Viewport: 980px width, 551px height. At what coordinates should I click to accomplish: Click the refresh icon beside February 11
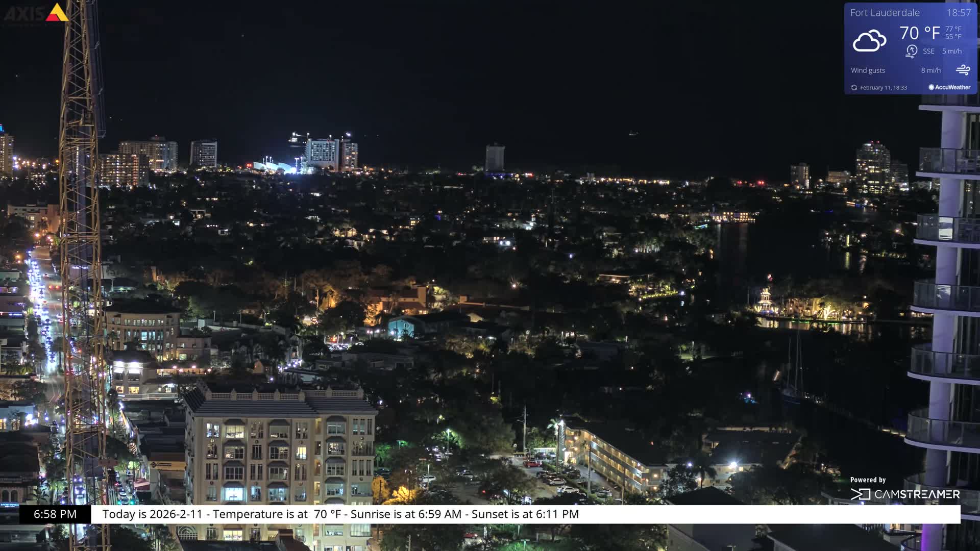tap(854, 88)
